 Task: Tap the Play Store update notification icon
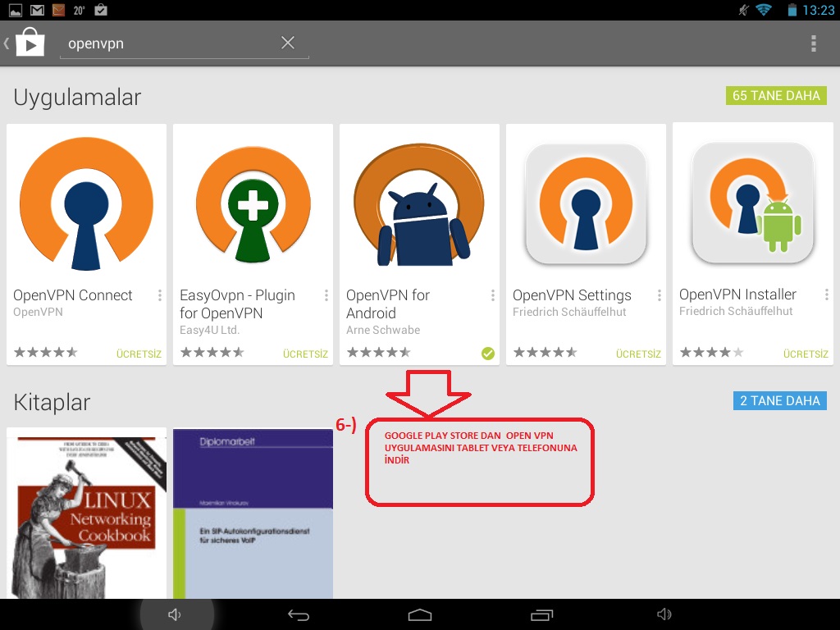click(x=101, y=10)
